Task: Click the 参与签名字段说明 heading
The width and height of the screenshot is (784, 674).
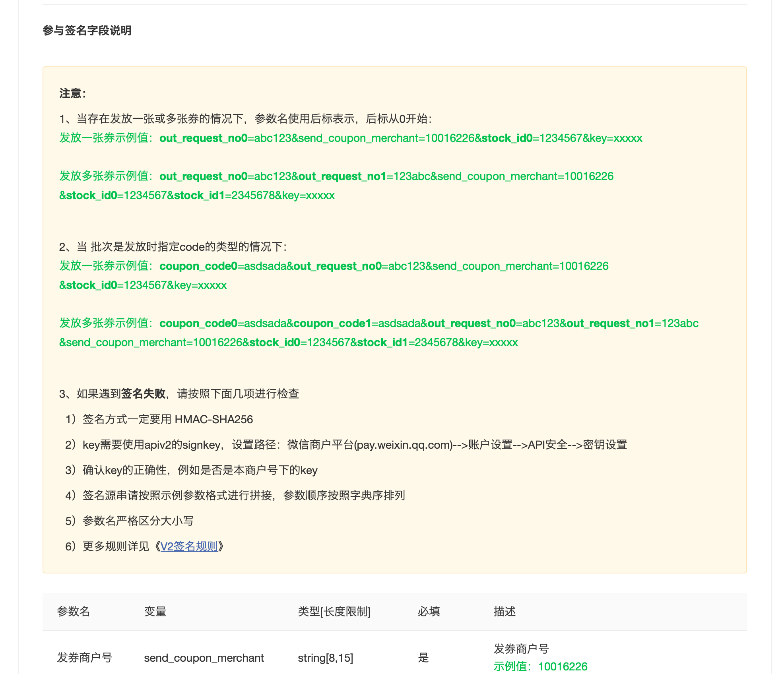Action: coord(87,31)
